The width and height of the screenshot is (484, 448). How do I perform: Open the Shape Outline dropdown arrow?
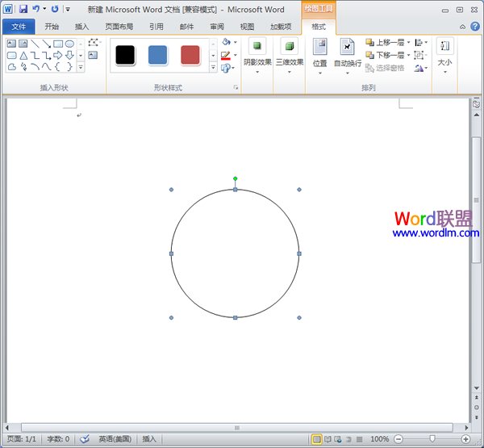coord(236,56)
